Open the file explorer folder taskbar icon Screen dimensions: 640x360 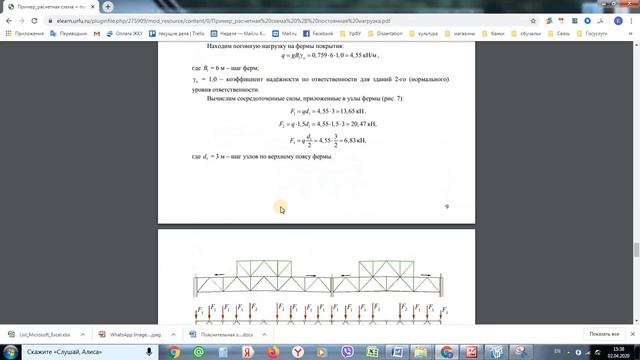(x=421, y=352)
